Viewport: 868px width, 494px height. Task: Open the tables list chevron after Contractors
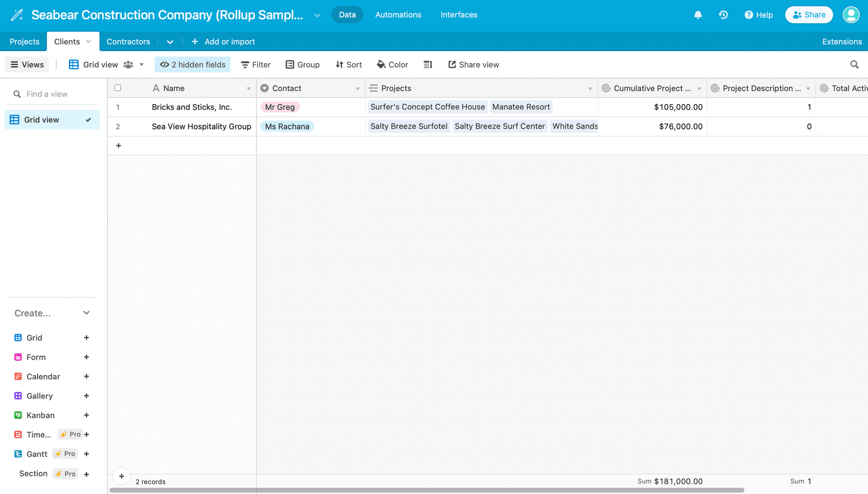[x=170, y=42]
